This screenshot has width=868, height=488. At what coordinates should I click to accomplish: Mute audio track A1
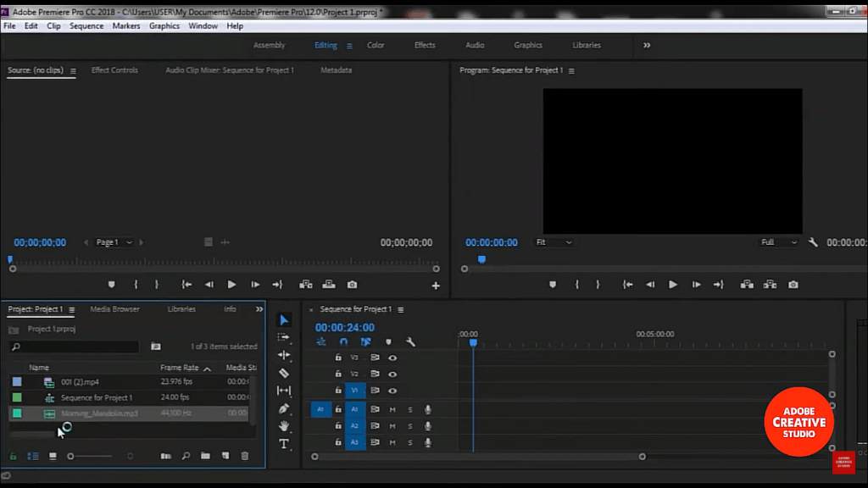[x=392, y=409]
